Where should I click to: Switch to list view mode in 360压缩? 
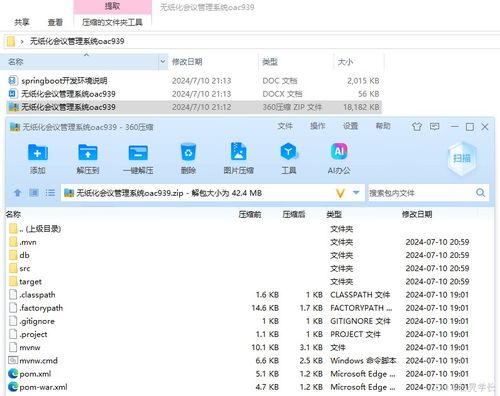tap(50, 193)
